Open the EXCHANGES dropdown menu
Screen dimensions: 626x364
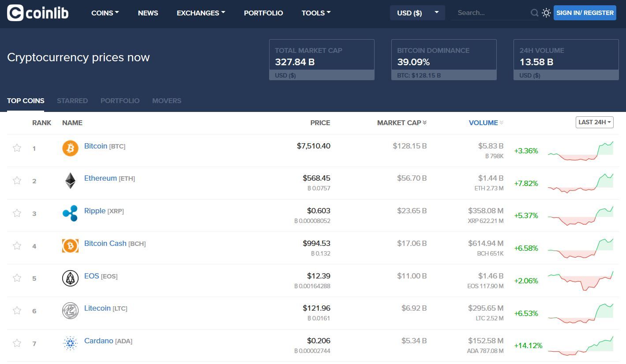(201, 13)
